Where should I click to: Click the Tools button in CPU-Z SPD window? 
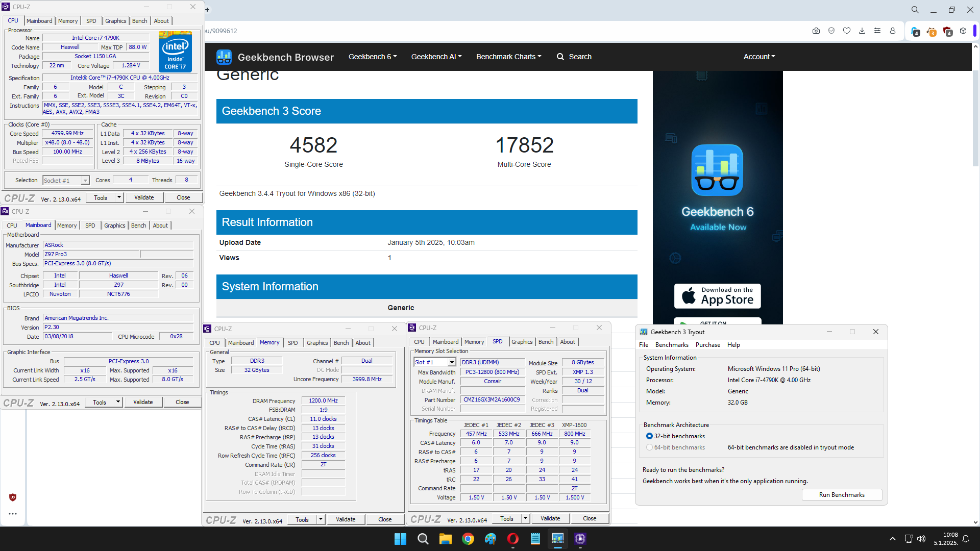(507, 518)
